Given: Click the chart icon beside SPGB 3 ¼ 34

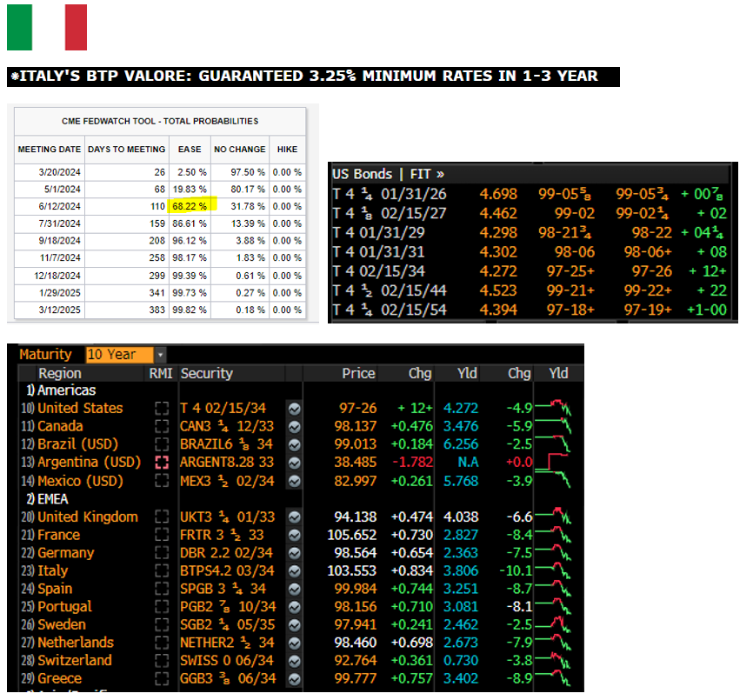Looking at the screenshot, I should point(295,589).
